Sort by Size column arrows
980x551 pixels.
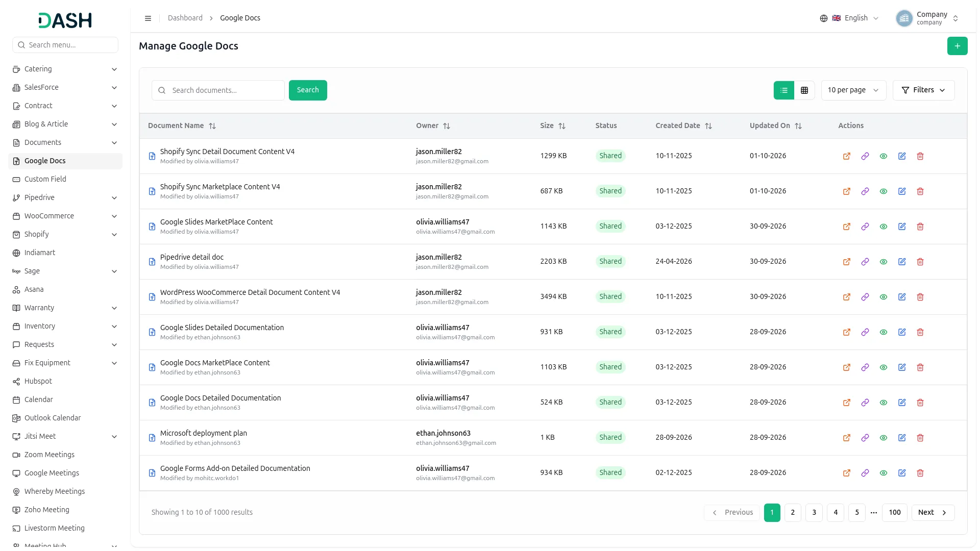(x=562, y=126)
